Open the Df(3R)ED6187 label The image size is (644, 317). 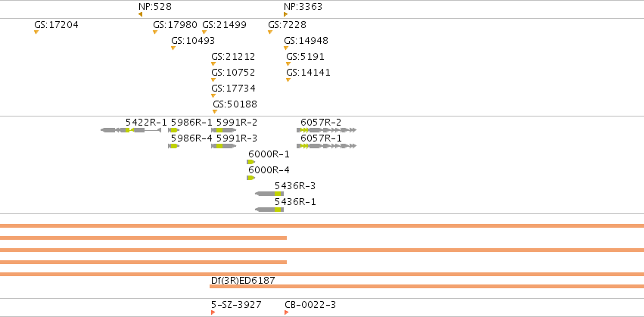coord(243,281)
